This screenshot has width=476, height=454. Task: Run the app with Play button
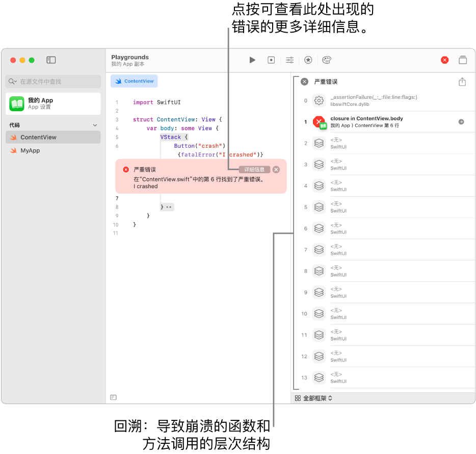coord(252,60)
